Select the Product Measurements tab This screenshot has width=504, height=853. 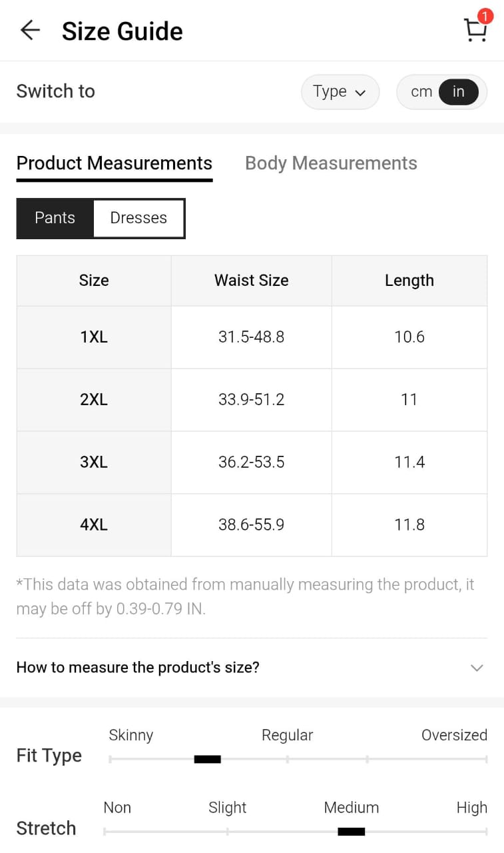[x=114, y=163]
